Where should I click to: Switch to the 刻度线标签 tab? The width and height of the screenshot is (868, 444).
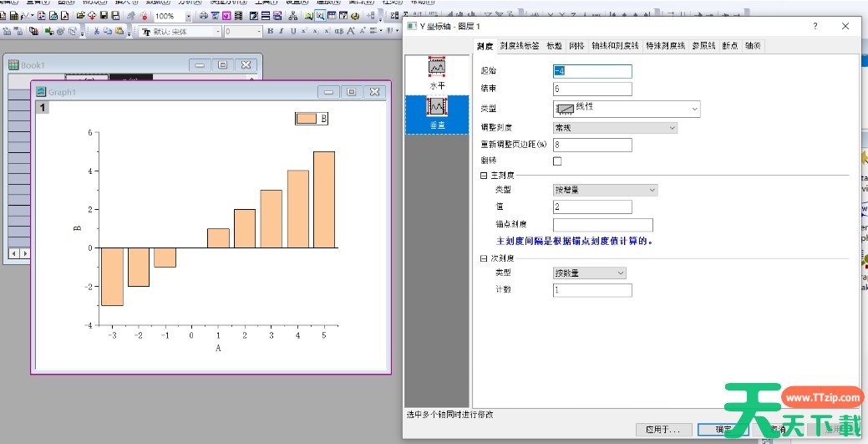520,46
